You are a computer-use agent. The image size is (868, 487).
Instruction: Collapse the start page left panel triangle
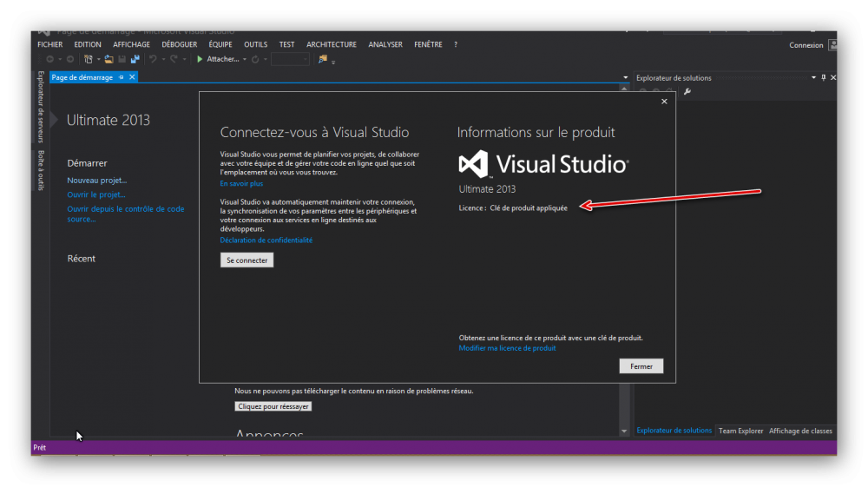(54, 120)
